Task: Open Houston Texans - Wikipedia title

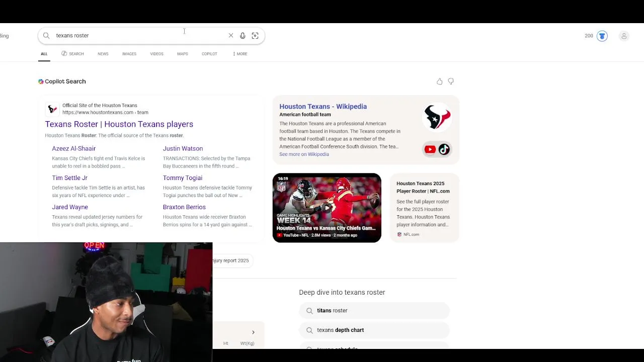Action: [323, 107]
